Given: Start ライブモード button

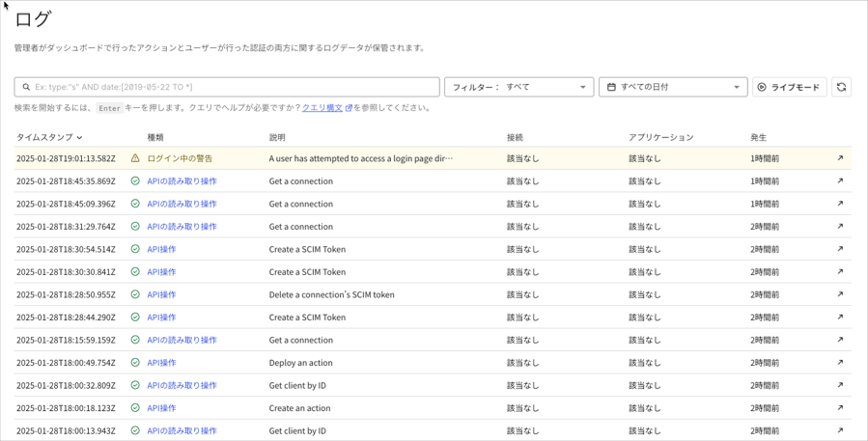Looking at the screenshot, I should pos(790,87).
